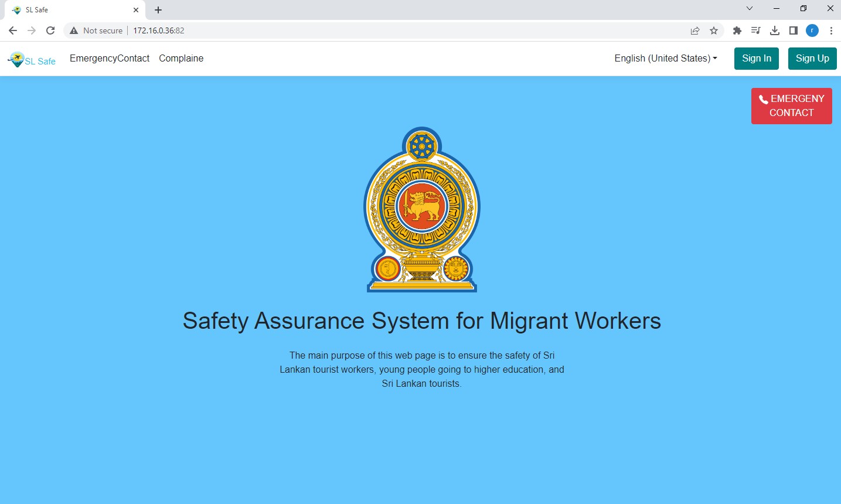Open the Chrome profile avatar
This screenshot has width=841, height=504.
pyautogui.click(x=812, y=30)
